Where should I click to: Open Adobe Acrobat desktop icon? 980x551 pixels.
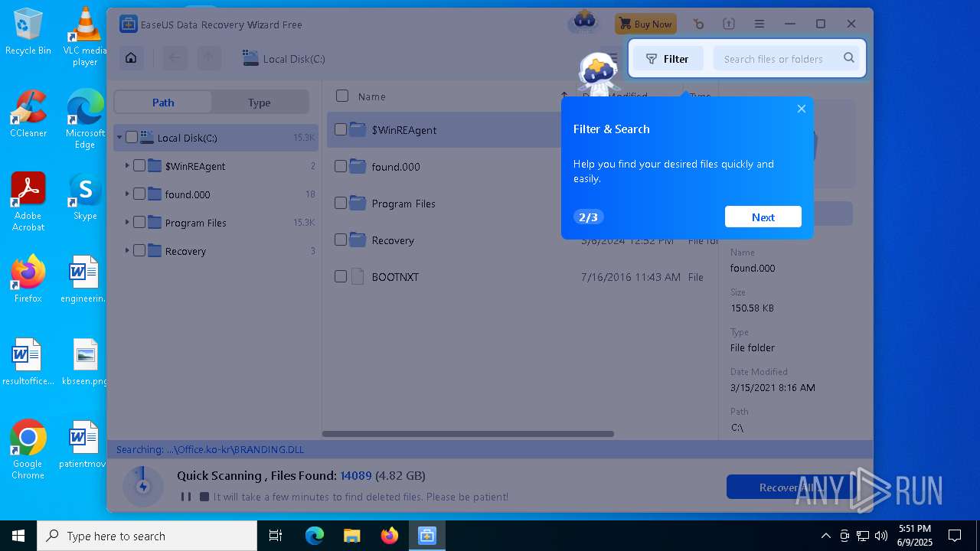[x=28, y=202]
